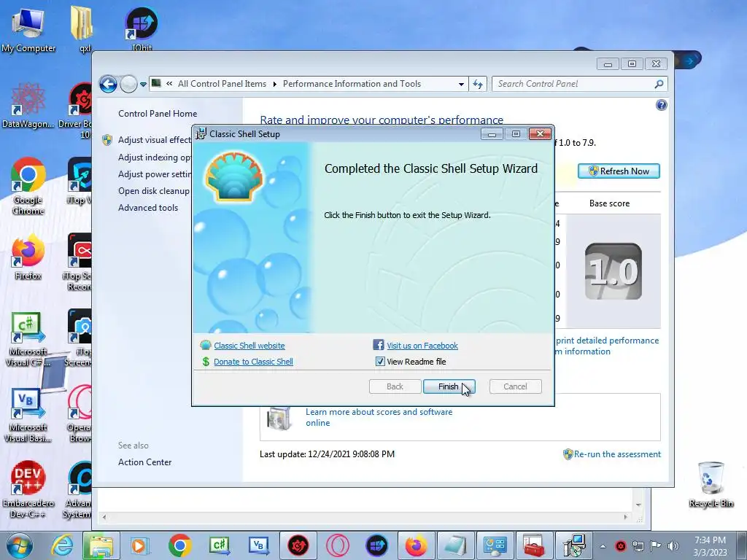Click Refresh Now in the Control Panel window
This screenshot has width=747, height=560.
[619, 171]
